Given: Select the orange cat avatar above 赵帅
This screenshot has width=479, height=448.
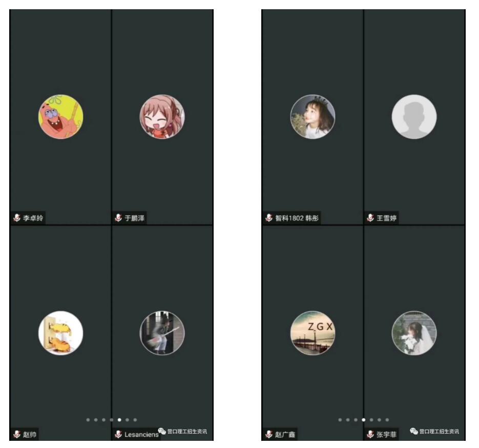Looking at the screenshot, I should coord(60,333).
